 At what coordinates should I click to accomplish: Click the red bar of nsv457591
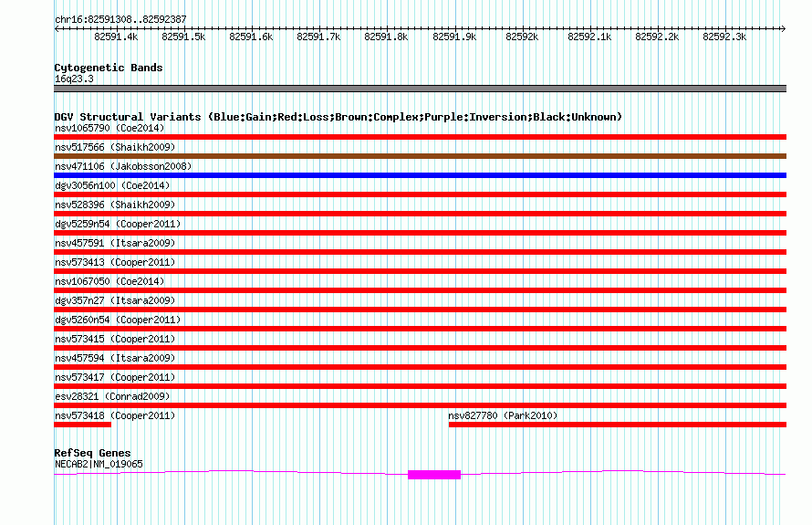(420, 252)
